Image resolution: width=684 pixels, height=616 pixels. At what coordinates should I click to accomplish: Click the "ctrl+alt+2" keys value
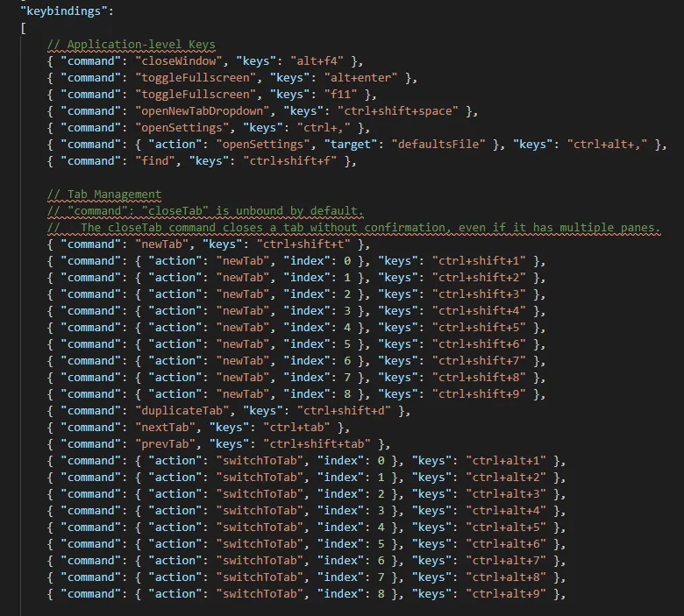coord(506,478)
